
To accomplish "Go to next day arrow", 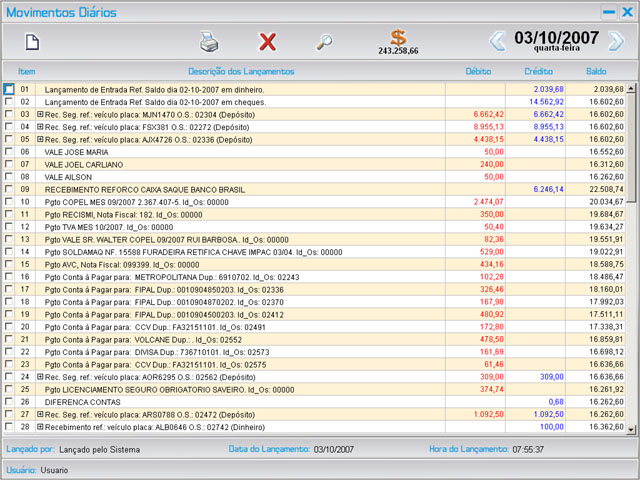I will click(616, 41).
